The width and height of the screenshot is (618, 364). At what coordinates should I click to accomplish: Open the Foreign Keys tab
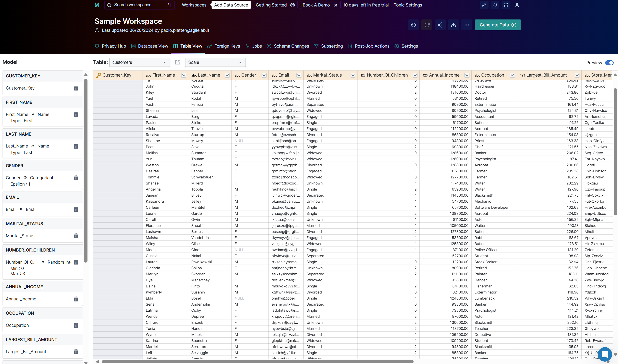tap(223, 46)
